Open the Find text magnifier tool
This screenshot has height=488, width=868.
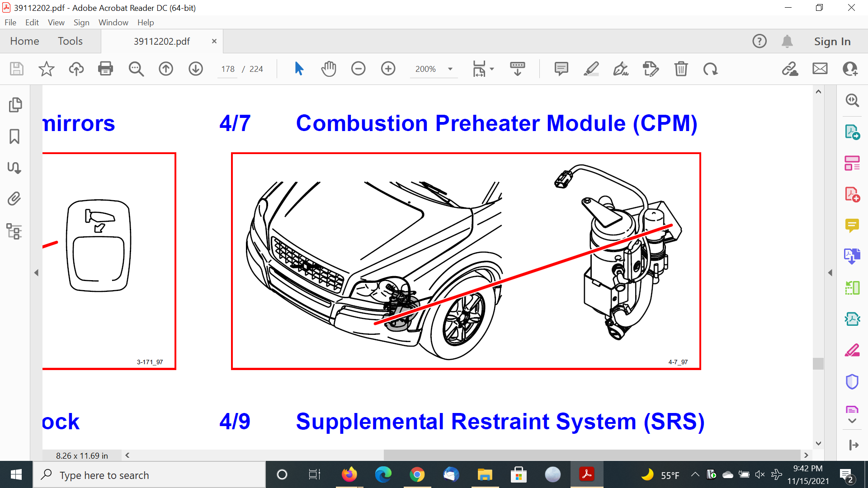coord(136,69)
